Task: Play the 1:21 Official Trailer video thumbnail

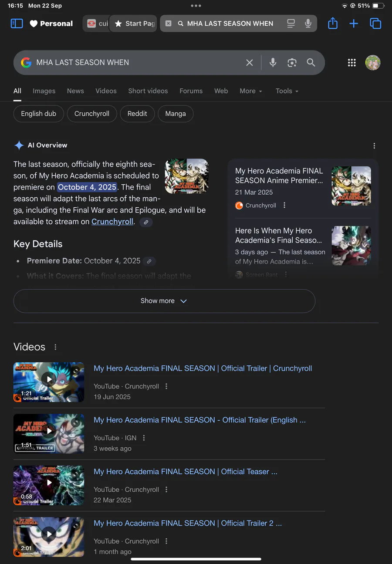Action: [49, 382]
